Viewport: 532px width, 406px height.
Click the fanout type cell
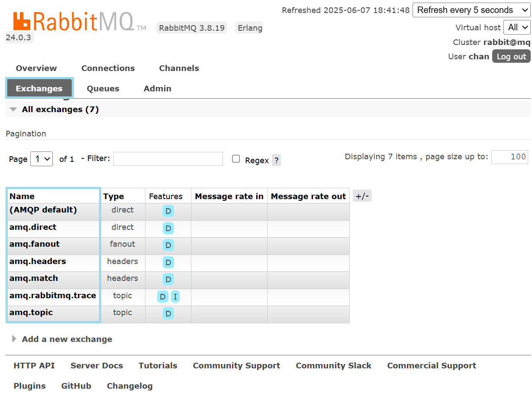tap(123, 244)
